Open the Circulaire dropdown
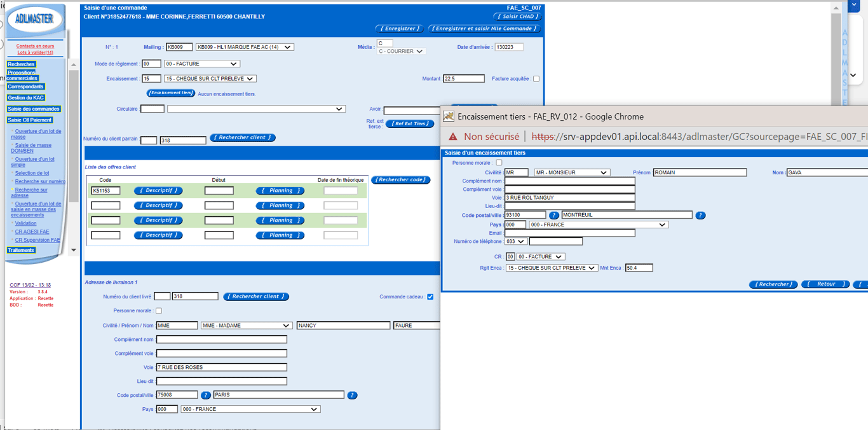Viewport: 868px width, 430px height. click(256, 109)
